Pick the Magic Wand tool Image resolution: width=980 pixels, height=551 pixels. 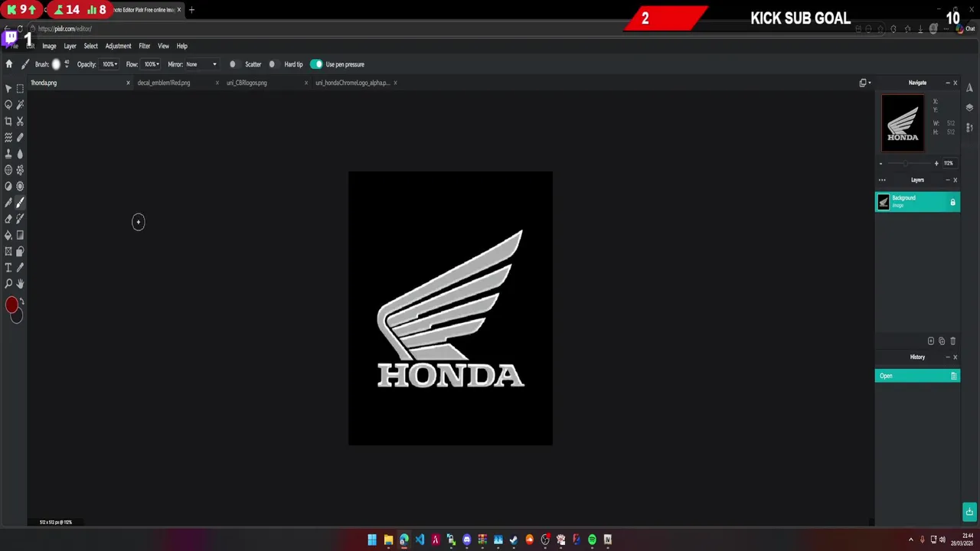tap(20, 105)
